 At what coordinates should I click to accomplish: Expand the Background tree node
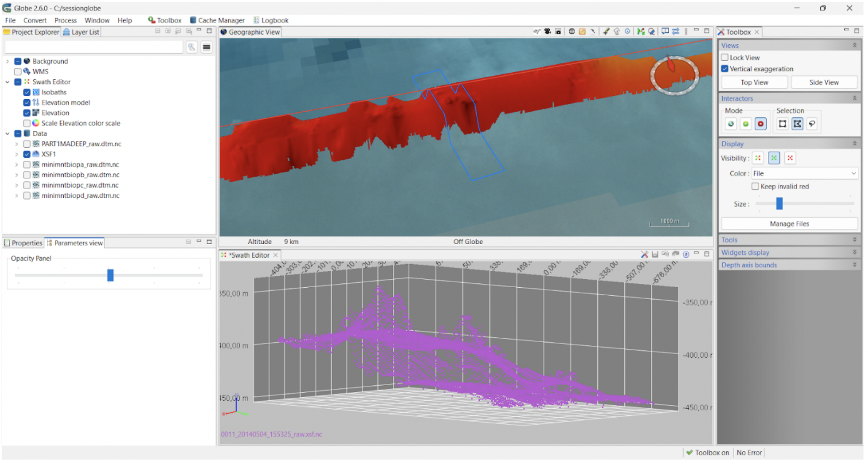(x=7, y=61)
